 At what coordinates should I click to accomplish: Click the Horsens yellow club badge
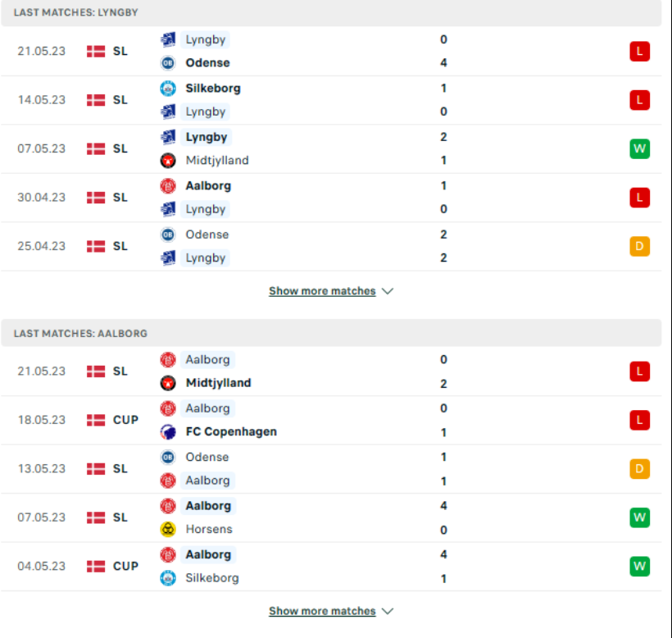tap(170, 530)
